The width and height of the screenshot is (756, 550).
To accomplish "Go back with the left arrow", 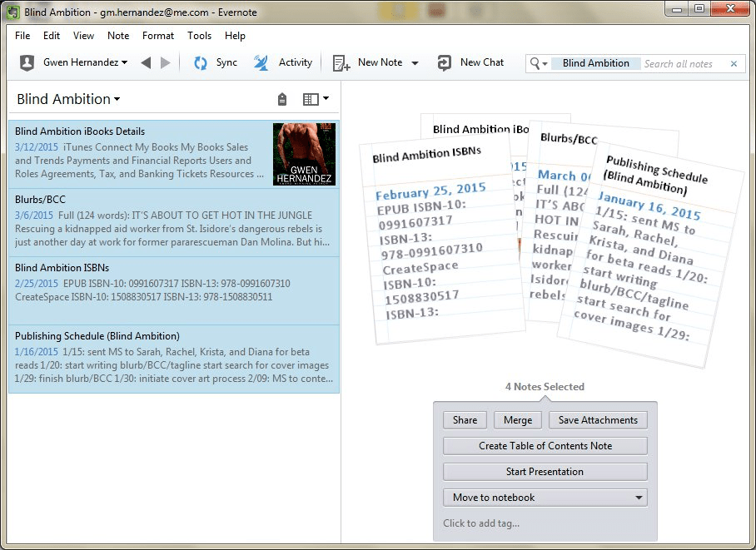I will [146, 62].
